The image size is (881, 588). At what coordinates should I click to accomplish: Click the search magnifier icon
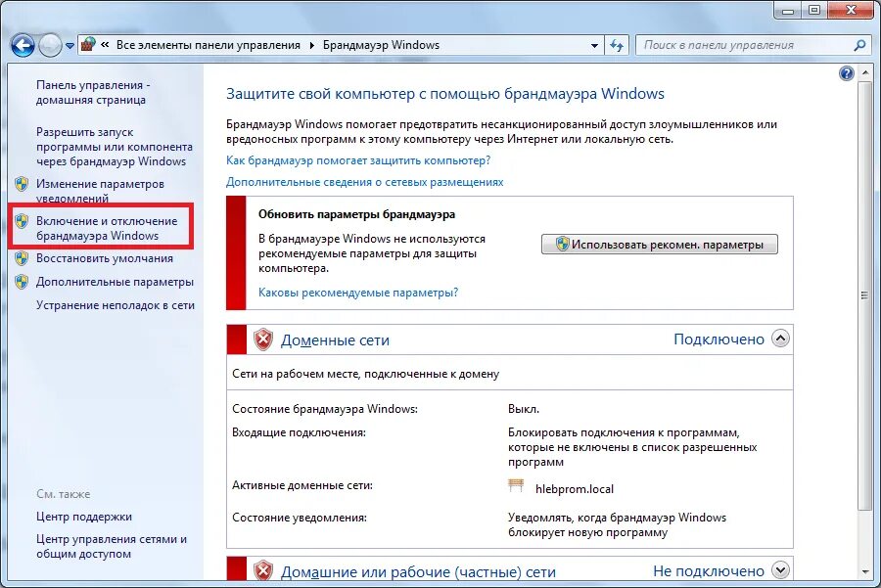point(859,45)
